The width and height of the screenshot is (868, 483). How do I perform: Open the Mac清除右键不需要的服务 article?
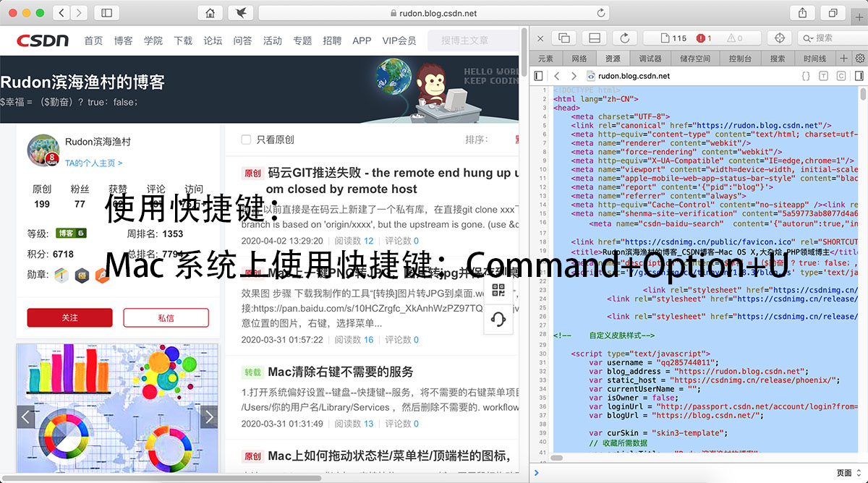coord(341,372)
